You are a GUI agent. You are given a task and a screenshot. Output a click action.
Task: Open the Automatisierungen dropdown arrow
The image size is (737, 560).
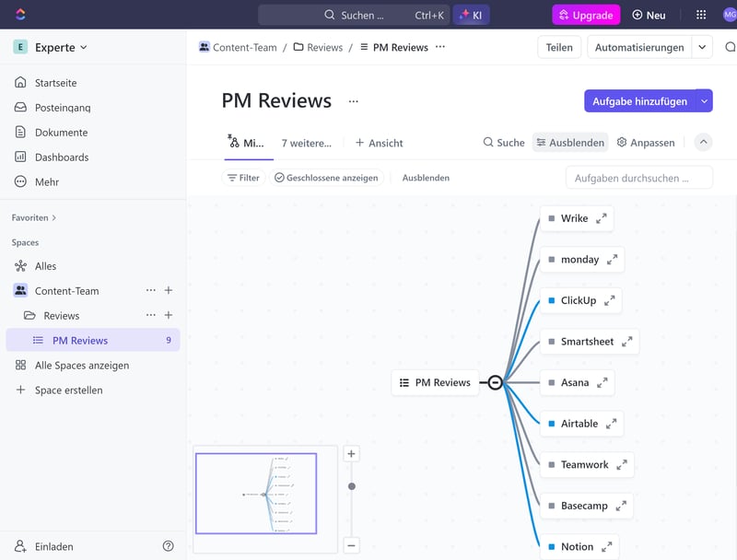pyautogui.click(x=702, y=47)
